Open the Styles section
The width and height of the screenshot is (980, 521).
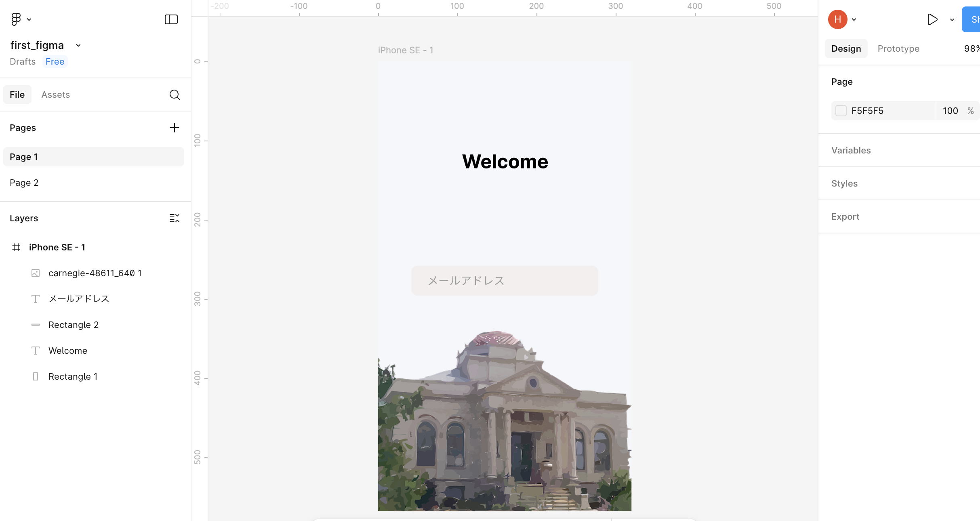[x=844, y=183]
